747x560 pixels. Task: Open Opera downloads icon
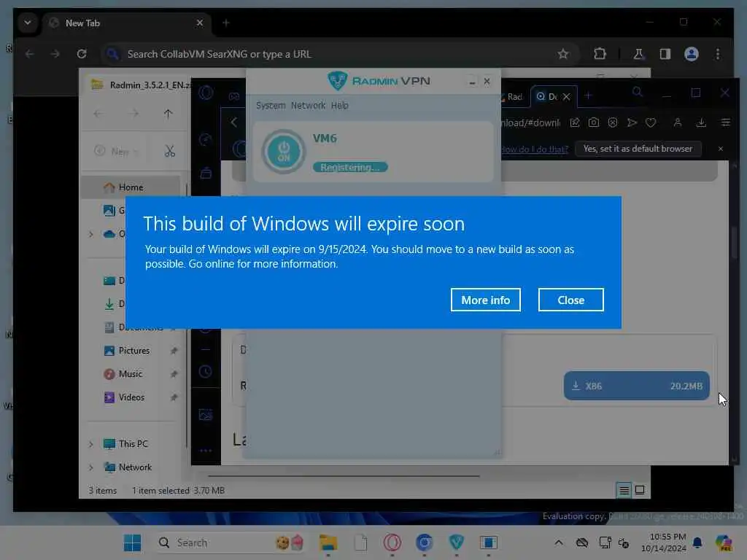pyautogui.click(x=701, y=122)
